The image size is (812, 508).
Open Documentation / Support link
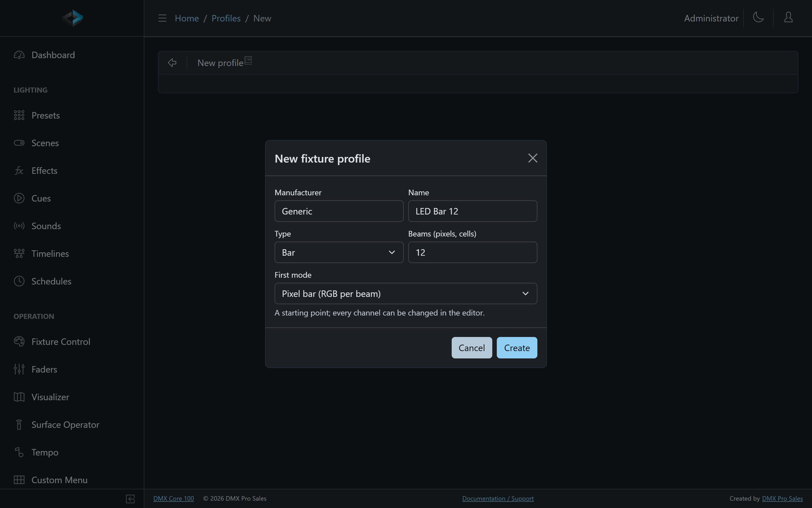(498, 499)
